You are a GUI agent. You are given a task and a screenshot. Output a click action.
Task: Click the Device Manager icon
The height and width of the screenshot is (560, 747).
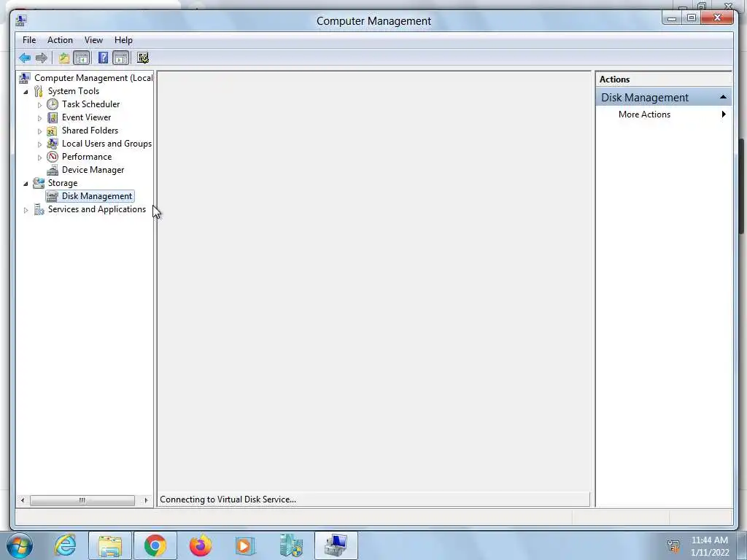pyautogui.click(x=53, y=170)
